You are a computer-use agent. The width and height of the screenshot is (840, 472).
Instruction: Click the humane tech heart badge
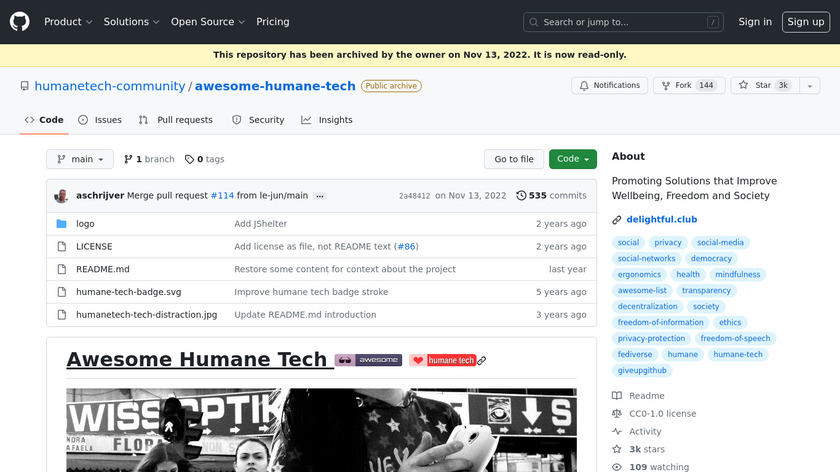tap(442, 360)
